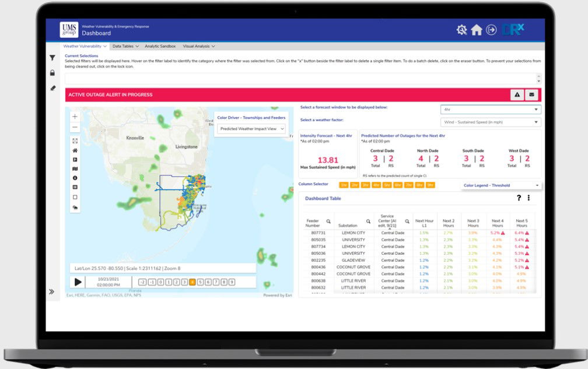Toggle the 9hr column selector button
Image resolution: width=588 pixels, height=369 pixels.
point(430,185)
